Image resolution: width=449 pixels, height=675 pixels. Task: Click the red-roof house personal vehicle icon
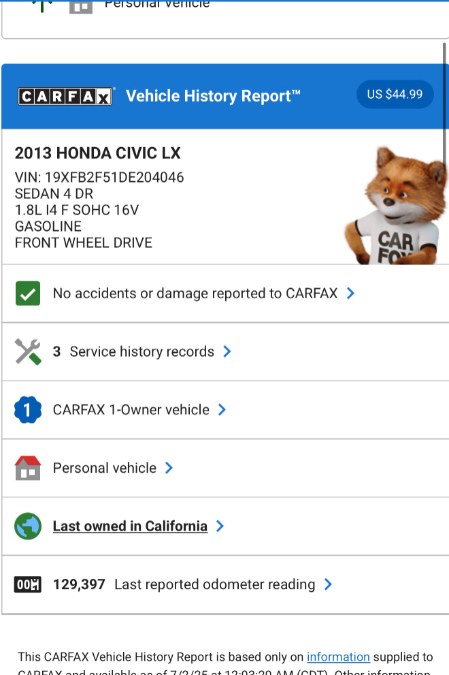28,468
